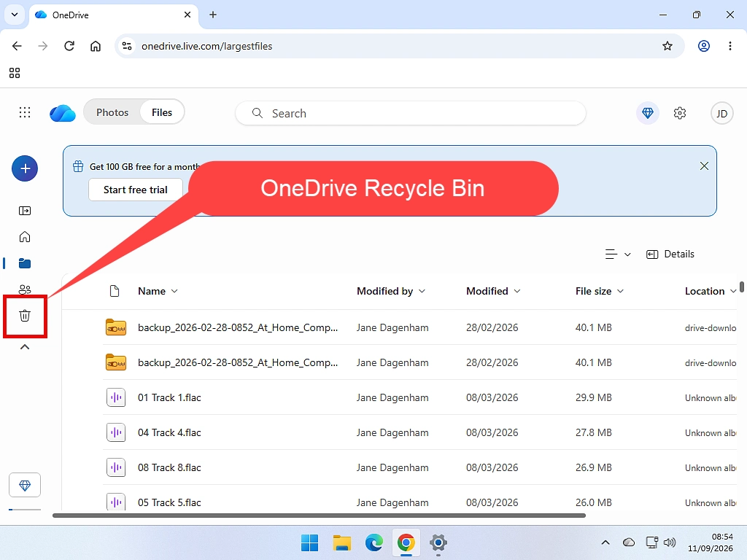Screen dimensions: 747x560
Task: Open site information icon in address bar
Action: point(127,46)
